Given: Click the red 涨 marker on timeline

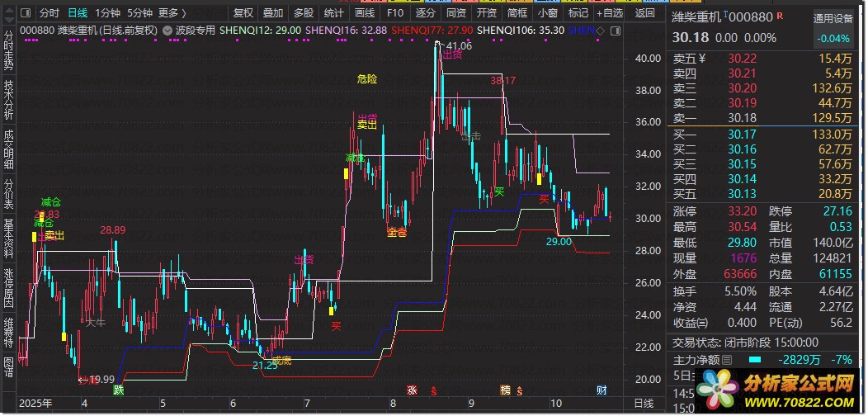Looking at the screenshot, I should coord(412,390).
